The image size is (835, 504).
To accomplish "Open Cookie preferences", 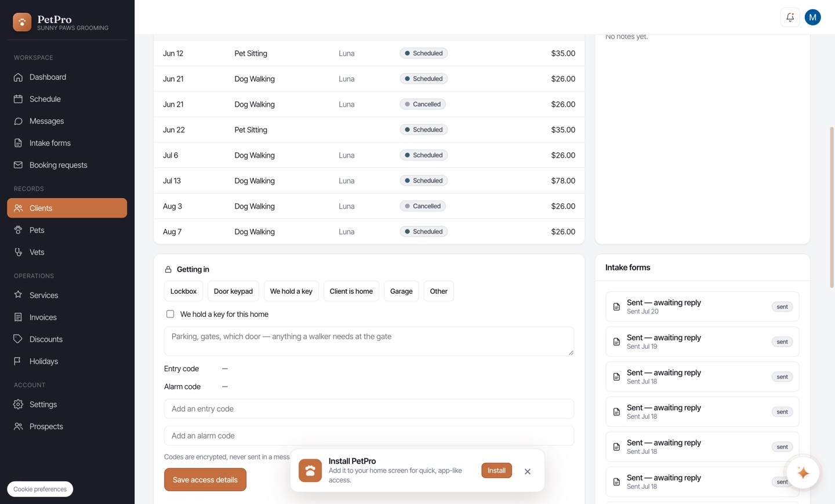I will tap(40, 489).
